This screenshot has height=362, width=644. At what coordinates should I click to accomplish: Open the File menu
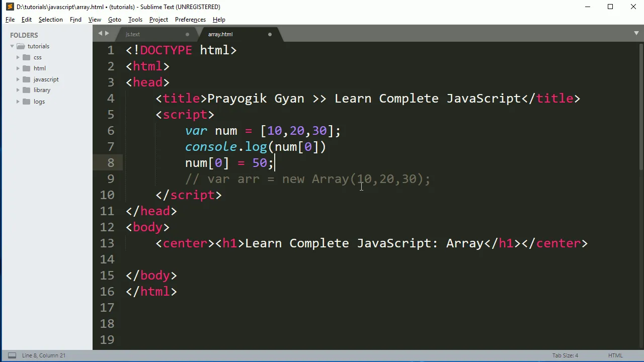coord(10,20)
